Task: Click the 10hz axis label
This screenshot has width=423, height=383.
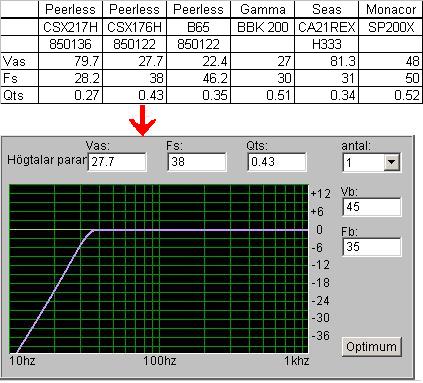Action: coord(22,361)
